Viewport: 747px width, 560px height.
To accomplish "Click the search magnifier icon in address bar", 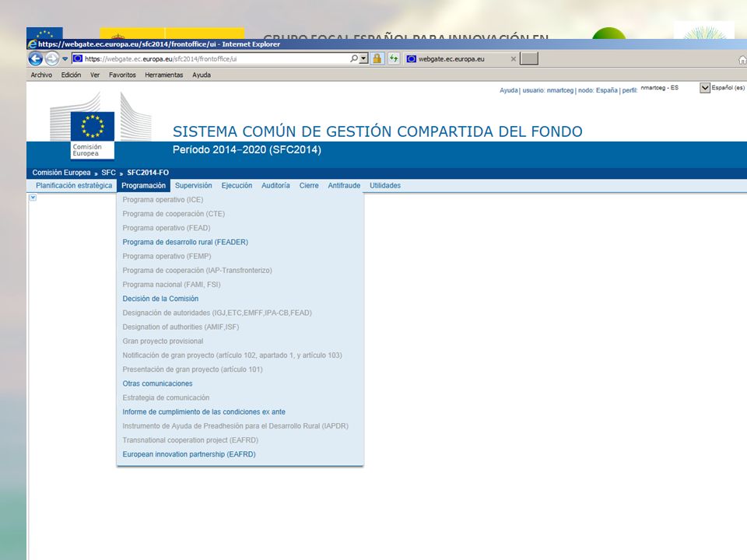I will tap(354, 58).
